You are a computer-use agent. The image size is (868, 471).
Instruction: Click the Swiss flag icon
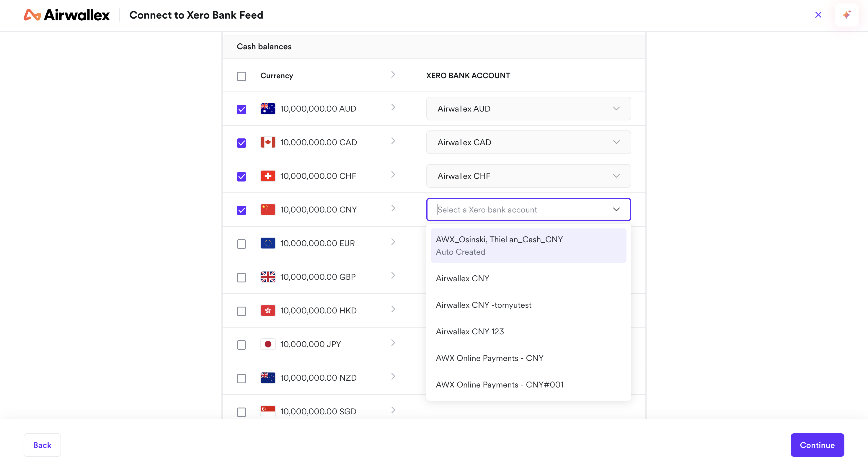click(268, 176)
